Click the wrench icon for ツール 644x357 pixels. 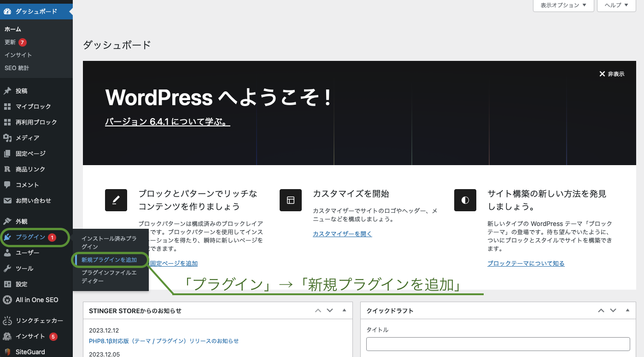(7, 268)
